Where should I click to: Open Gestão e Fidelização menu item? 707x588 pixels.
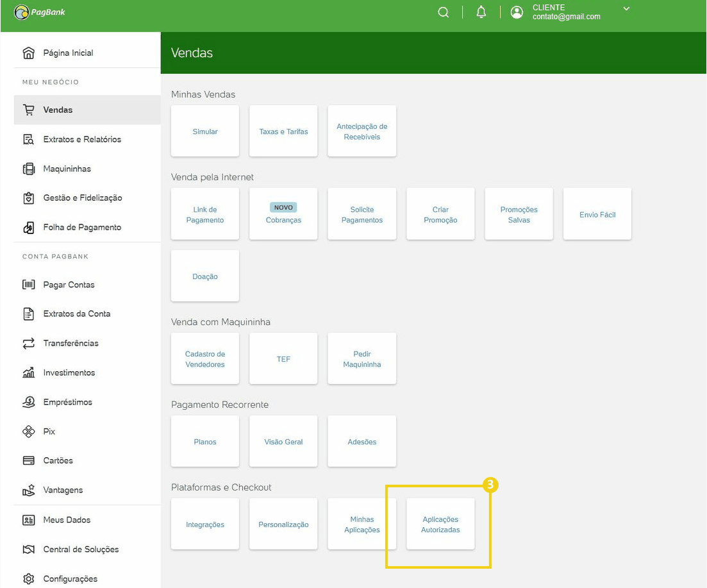(x=87, y=198)
